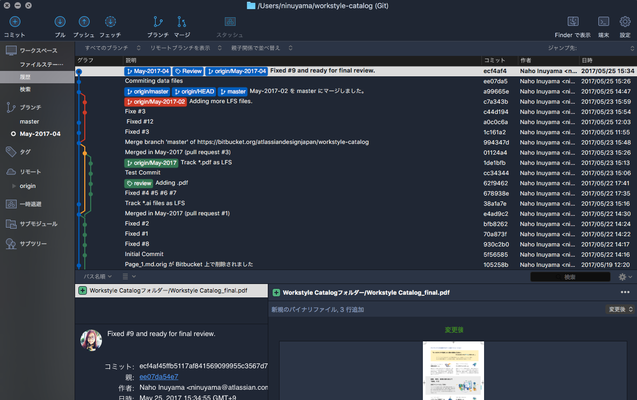Select History (履歴) in sidebar

37,77
